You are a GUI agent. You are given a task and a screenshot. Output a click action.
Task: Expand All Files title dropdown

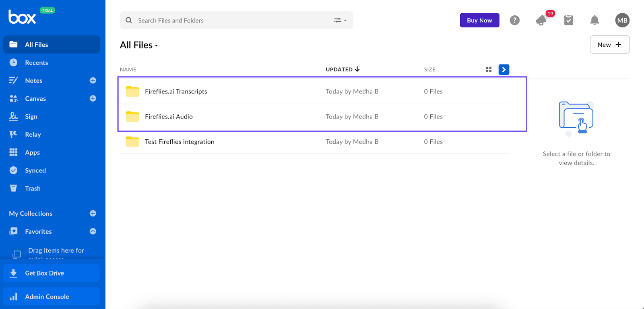point(139,45)
